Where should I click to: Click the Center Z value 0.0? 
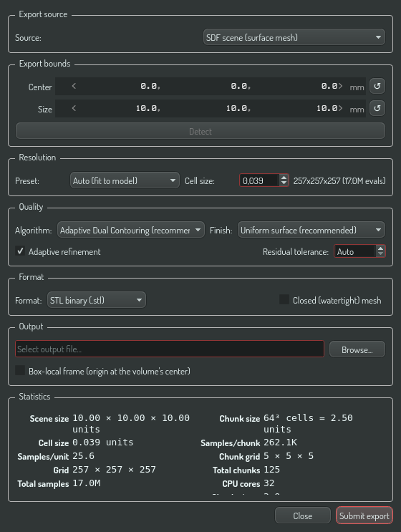click(329, 86)
